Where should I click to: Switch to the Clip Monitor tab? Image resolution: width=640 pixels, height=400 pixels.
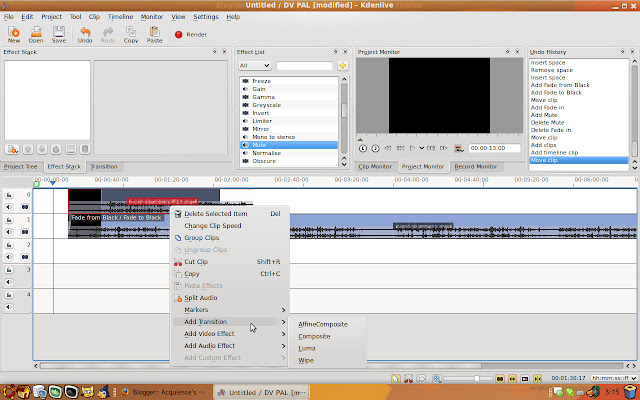click(x=375, y=167)
